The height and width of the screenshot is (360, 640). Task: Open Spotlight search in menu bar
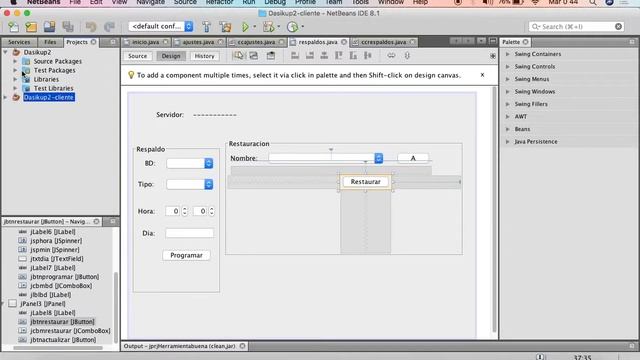pyautogui.click(x=593, y=2)
